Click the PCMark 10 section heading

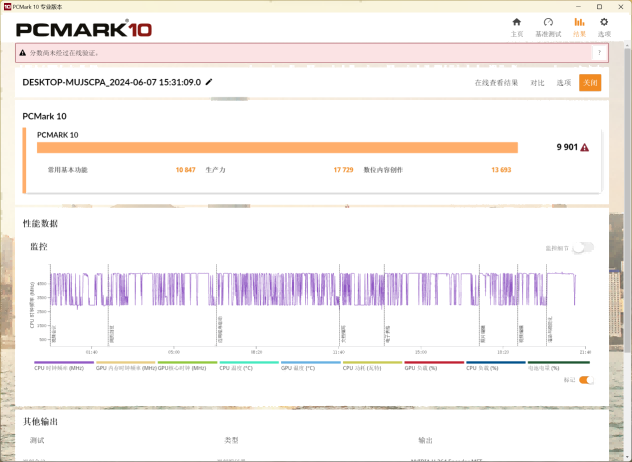click(x=44, y=116)
